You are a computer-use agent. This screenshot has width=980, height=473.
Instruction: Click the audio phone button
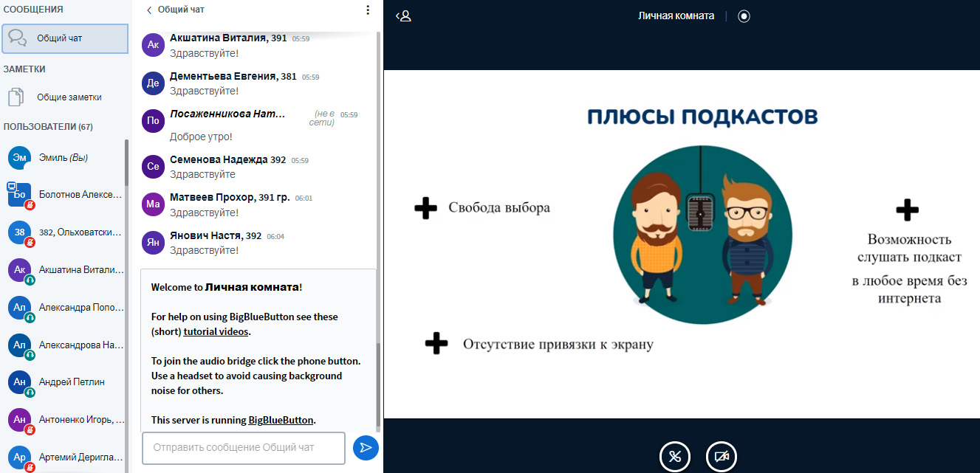pyautogui.click(x=674, y=456)
